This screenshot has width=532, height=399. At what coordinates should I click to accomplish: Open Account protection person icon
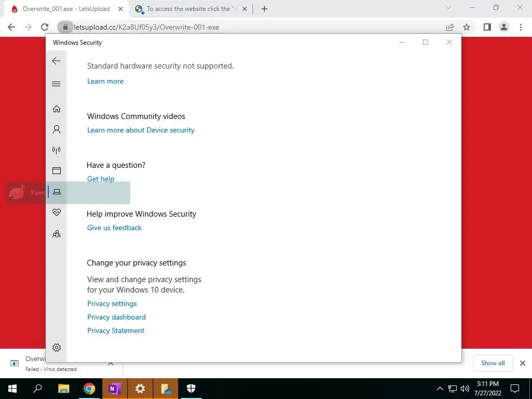coord(56,129)
